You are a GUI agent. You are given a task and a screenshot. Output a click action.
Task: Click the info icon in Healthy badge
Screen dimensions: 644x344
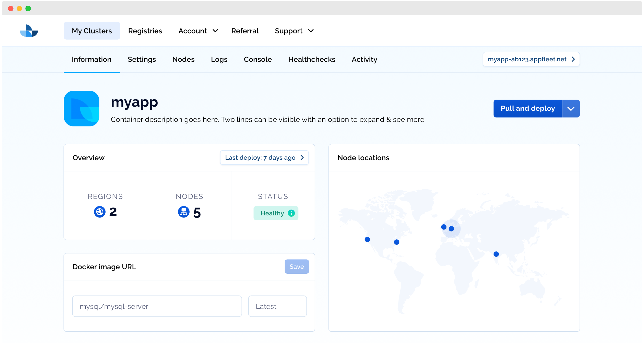click(x=291, y=213)
